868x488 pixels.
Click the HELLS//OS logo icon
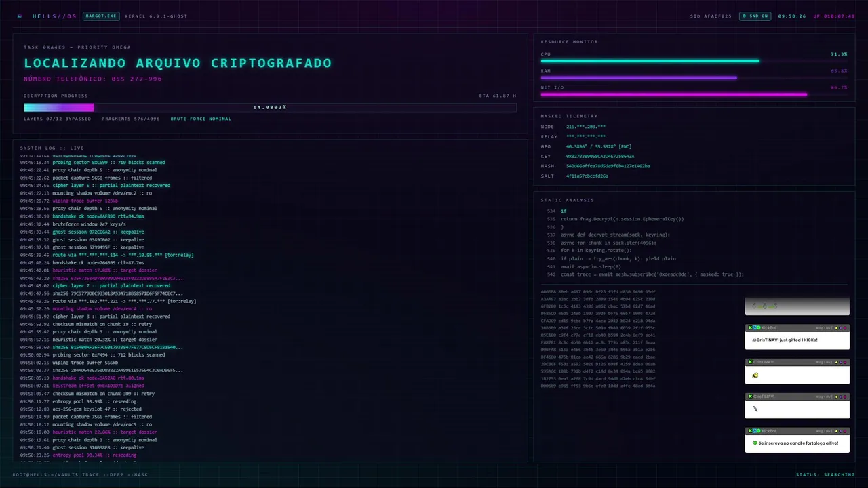pyautogui.click(x=20, y=16)
